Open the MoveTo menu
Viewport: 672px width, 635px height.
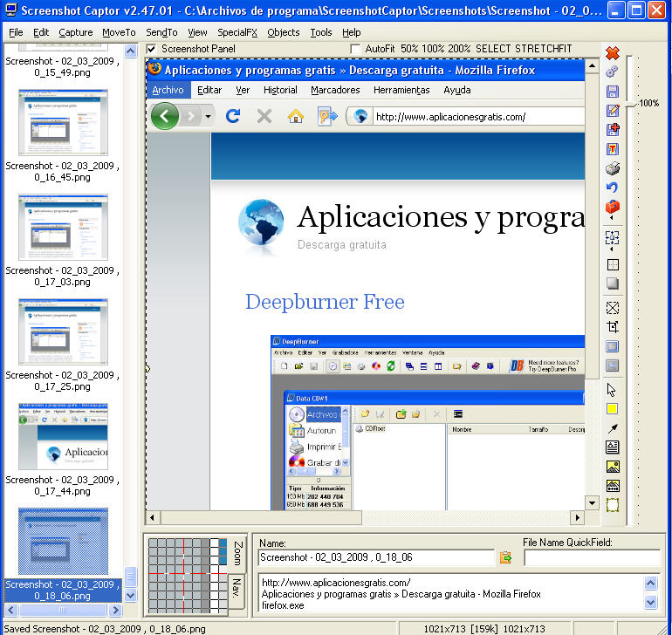[x=119, y=32]
